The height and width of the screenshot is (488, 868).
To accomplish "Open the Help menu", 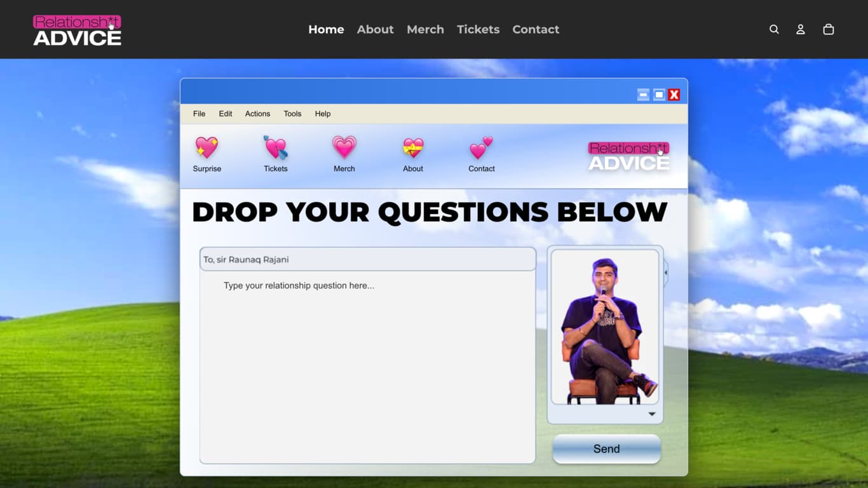I will coord(323,114).
